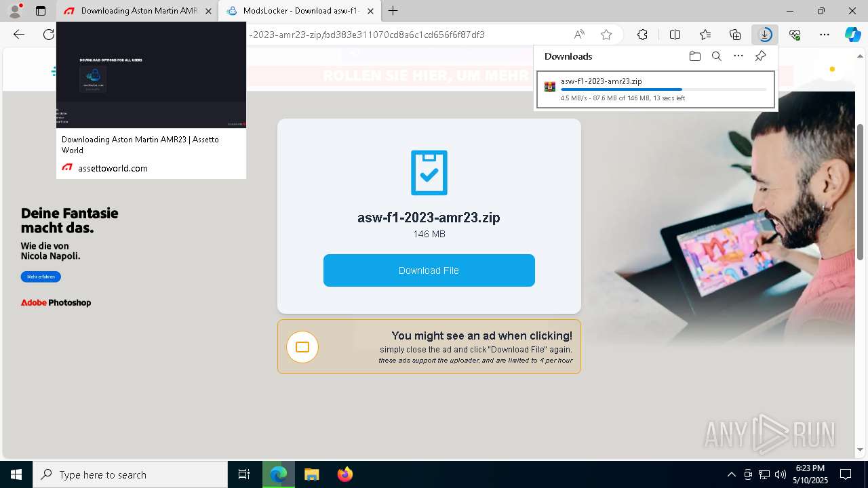This screenshot has width=868, height=488.
Task: Open Firefox from taskbar
Action: [x=344, y=474]
